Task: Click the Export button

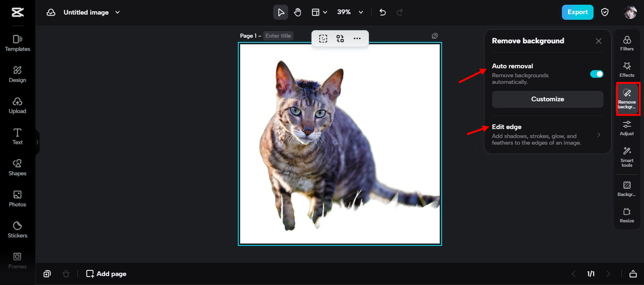Action: [x=578, y=13]
